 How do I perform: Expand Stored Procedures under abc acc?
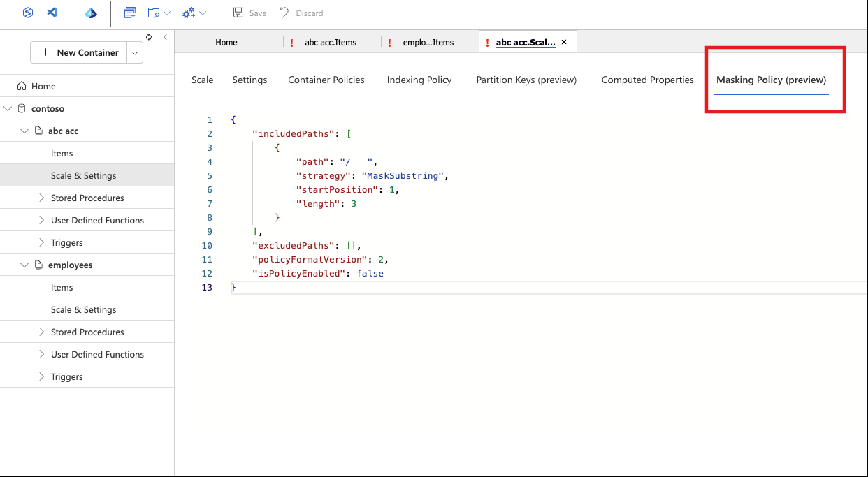[x=42, y=198]
